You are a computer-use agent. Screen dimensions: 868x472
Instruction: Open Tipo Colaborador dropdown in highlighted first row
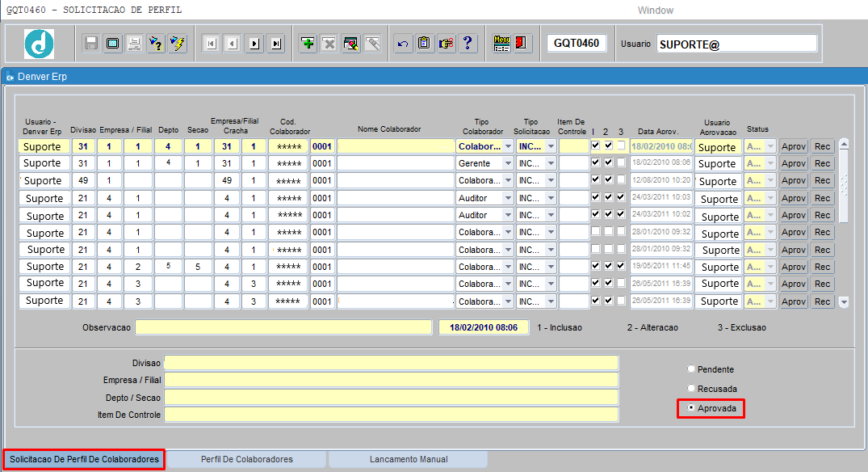coord(508,146)
